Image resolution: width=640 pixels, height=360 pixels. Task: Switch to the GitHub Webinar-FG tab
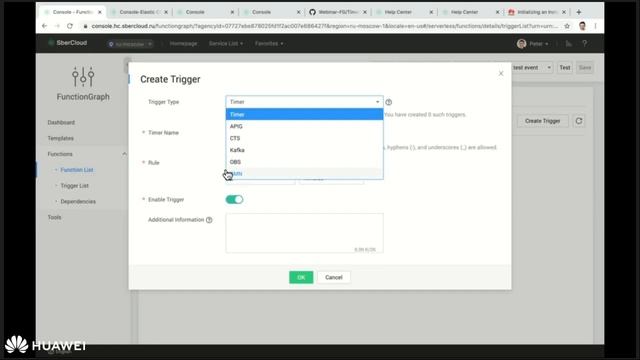pos(338,12)
